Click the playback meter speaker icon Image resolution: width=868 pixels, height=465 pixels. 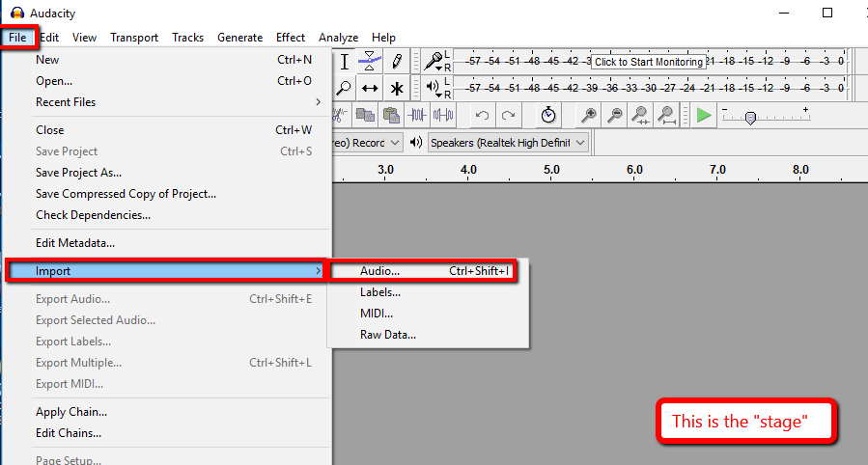click(x=434, y=87)
